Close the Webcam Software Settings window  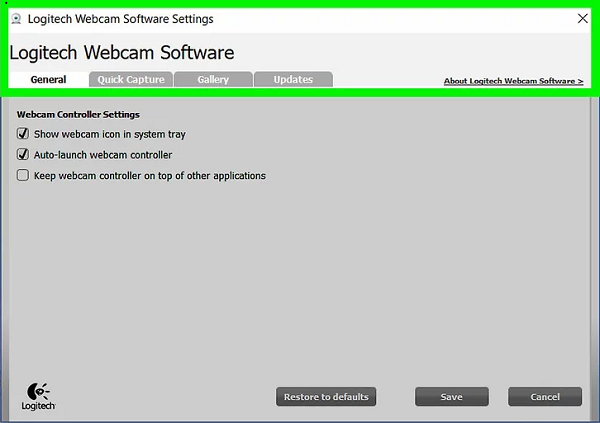(583, 19)
